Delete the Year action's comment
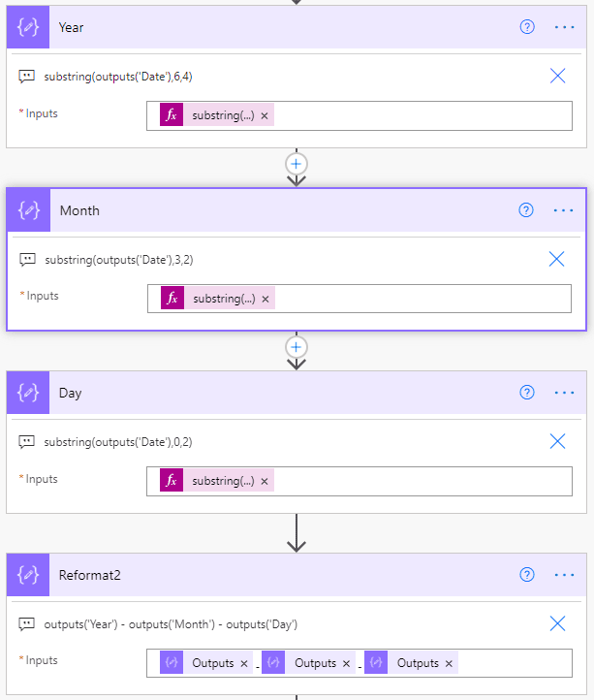This screenshot has width=594, height=700. (x=557, y=76)
